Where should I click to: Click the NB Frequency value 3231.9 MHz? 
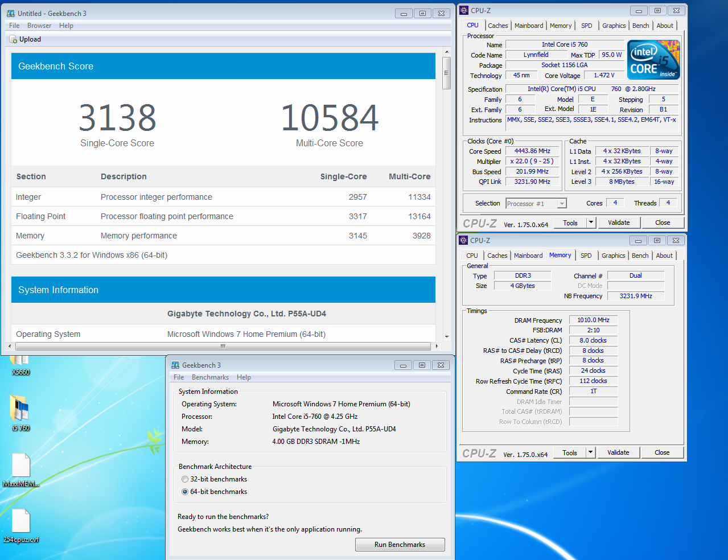tap(636, 296)
